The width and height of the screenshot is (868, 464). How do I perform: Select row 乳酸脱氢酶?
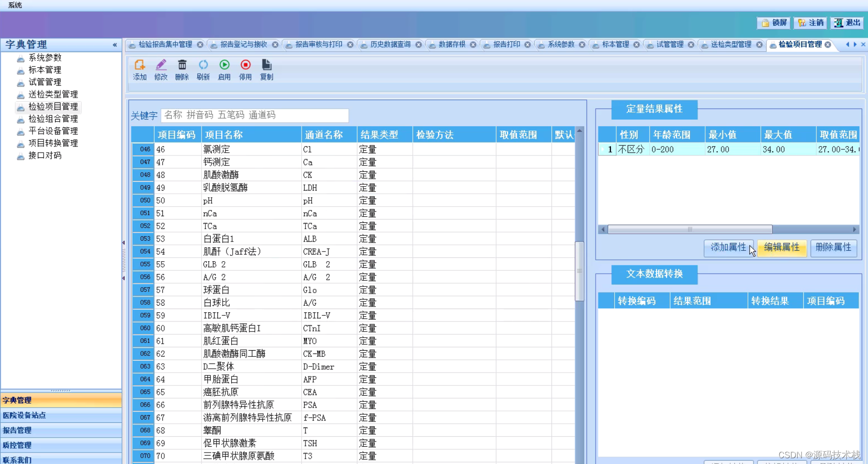pos(353,188)
